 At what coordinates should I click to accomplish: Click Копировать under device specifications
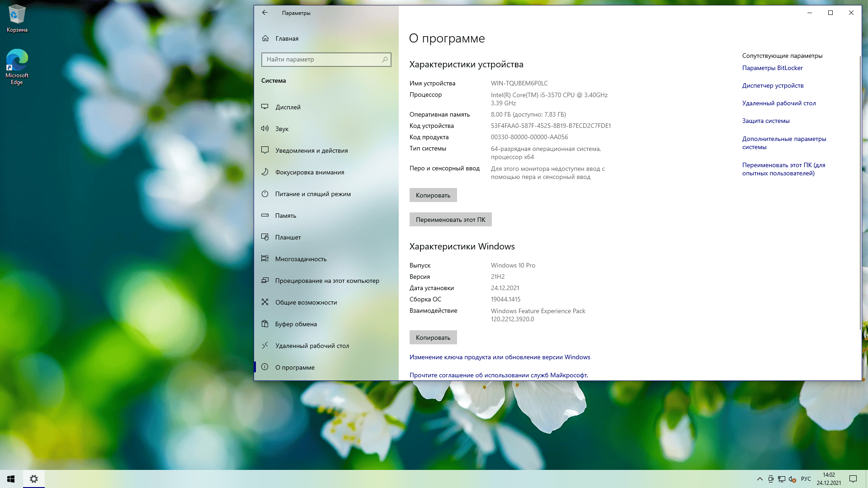coord(433,195)
